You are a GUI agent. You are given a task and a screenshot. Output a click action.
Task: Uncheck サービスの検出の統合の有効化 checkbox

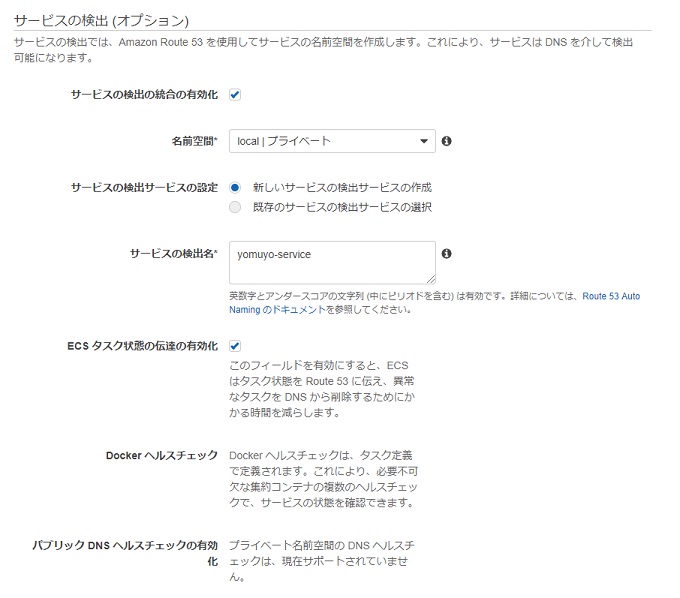235,95
